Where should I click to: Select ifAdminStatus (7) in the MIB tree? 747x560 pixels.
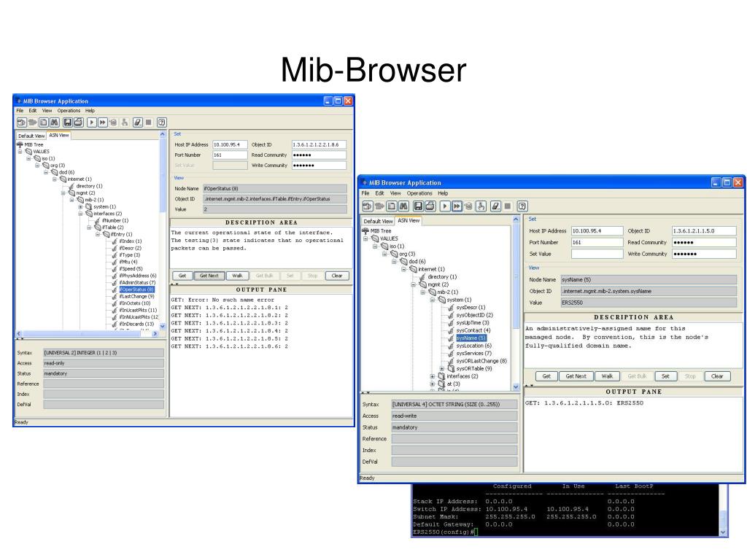coord(137,282)
